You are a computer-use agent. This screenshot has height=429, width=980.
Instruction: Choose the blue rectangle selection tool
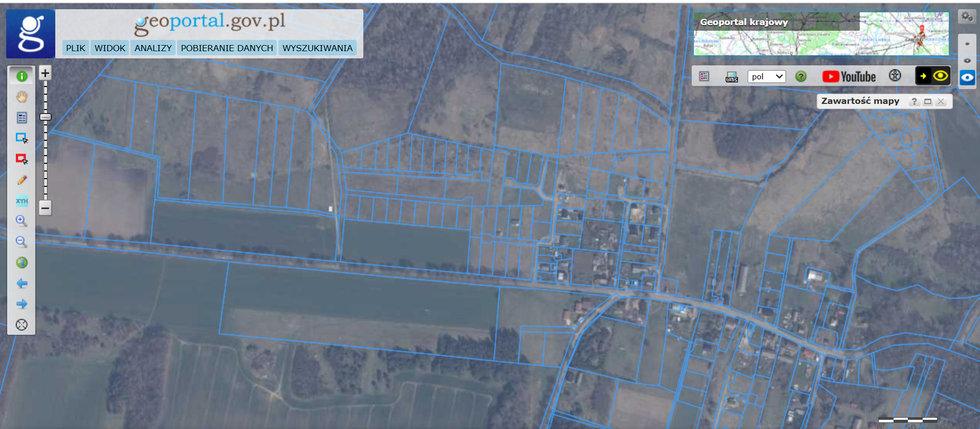[x=21, y=138]
